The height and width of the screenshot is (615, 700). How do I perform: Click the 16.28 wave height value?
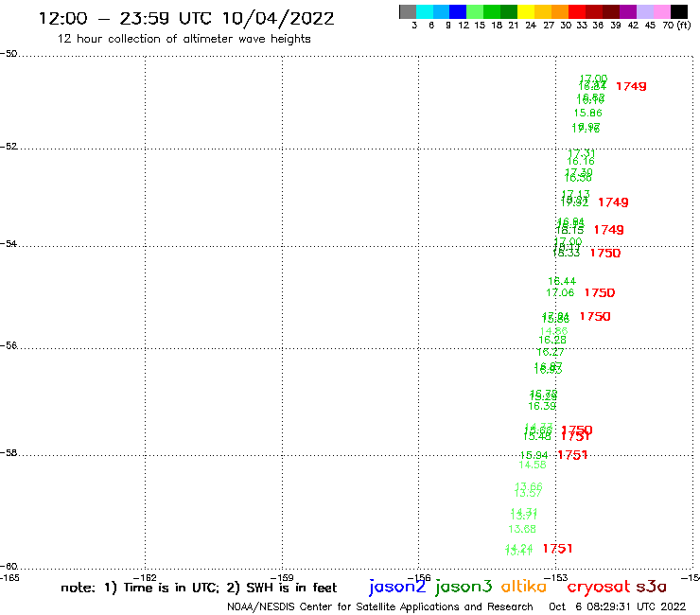click(552, 340)
